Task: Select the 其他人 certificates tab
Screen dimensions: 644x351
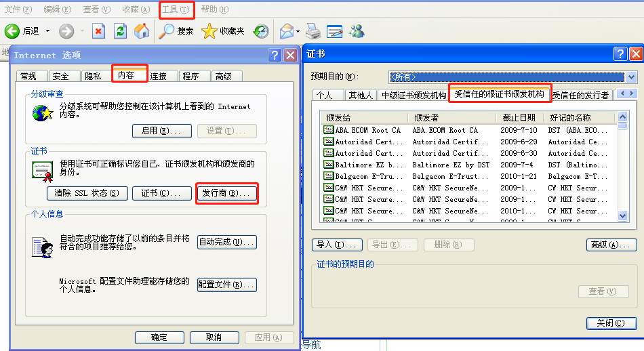Action: (x=360, y=96)
